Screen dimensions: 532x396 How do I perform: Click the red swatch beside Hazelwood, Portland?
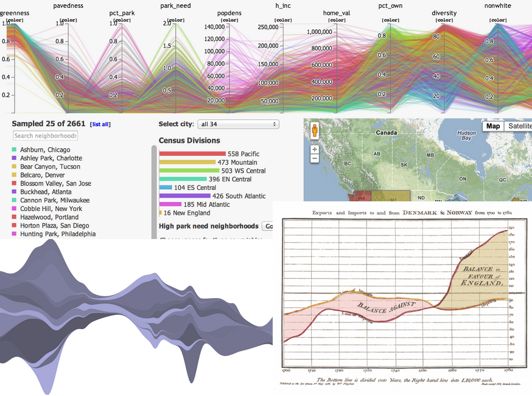pos(14,217)
